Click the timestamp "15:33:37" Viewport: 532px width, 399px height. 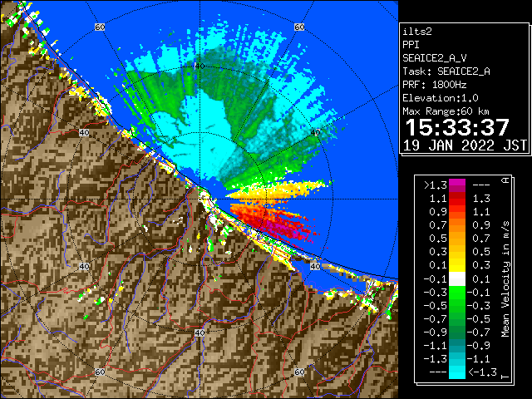[457, 127]
